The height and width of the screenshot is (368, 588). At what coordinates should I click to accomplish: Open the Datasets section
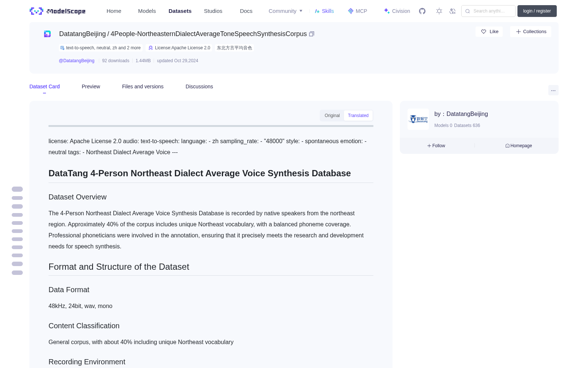tap(180, 11)
